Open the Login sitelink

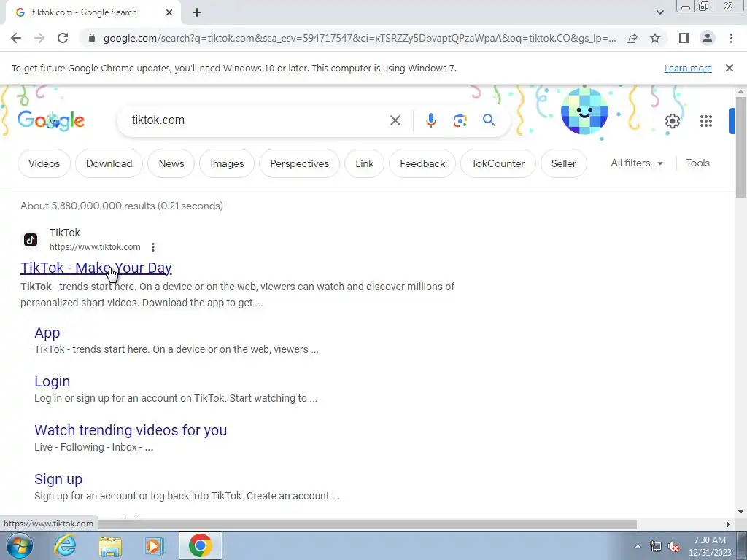pos(52,381)
